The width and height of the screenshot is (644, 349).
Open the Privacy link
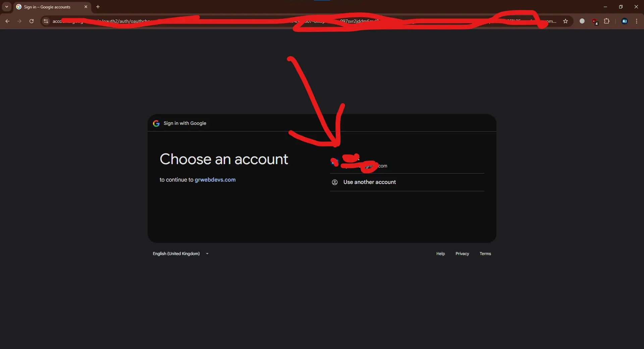coord(462,254)
